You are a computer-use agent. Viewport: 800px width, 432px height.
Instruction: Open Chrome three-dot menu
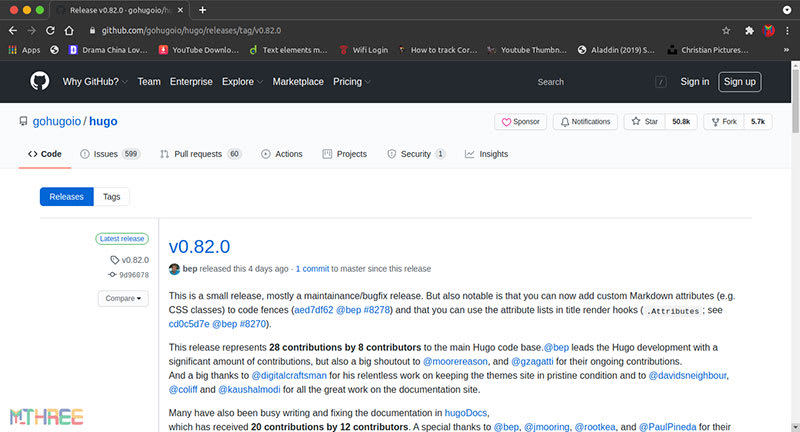(x=787, y=31)
